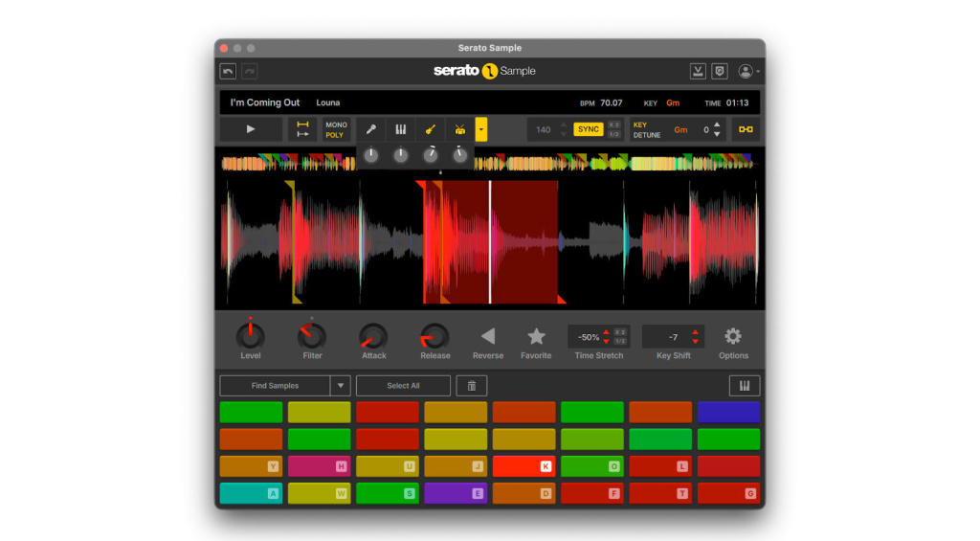Image resolution: width=980 pixels, height=541 pixels.
Task: Trigger the teal pad A
Action: 252,493
